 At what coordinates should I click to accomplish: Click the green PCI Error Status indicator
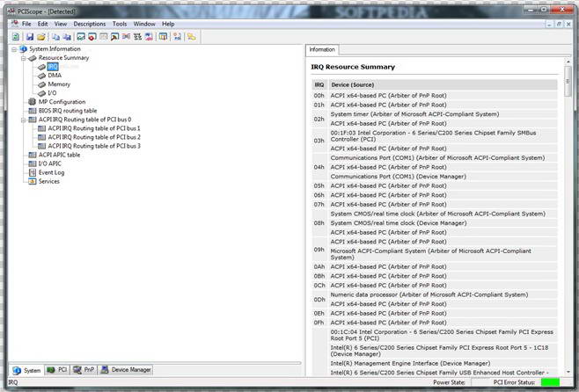550,382
